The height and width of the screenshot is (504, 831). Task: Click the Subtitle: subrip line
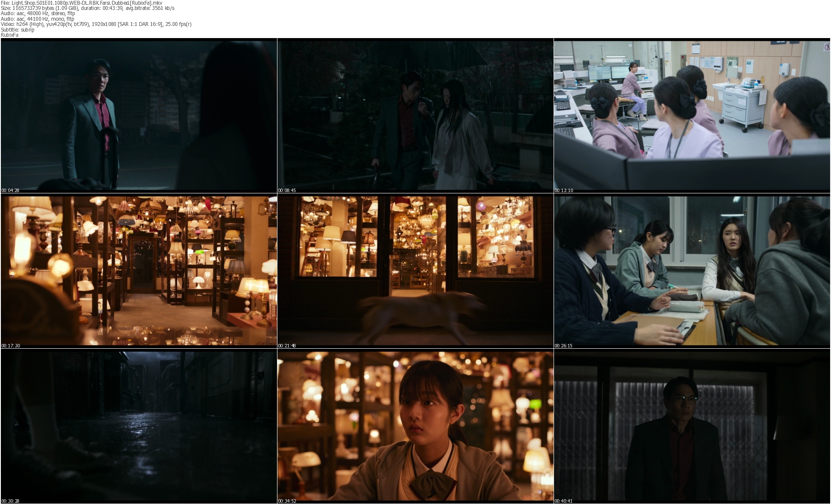pyautogui.click(x=18, y=30)
